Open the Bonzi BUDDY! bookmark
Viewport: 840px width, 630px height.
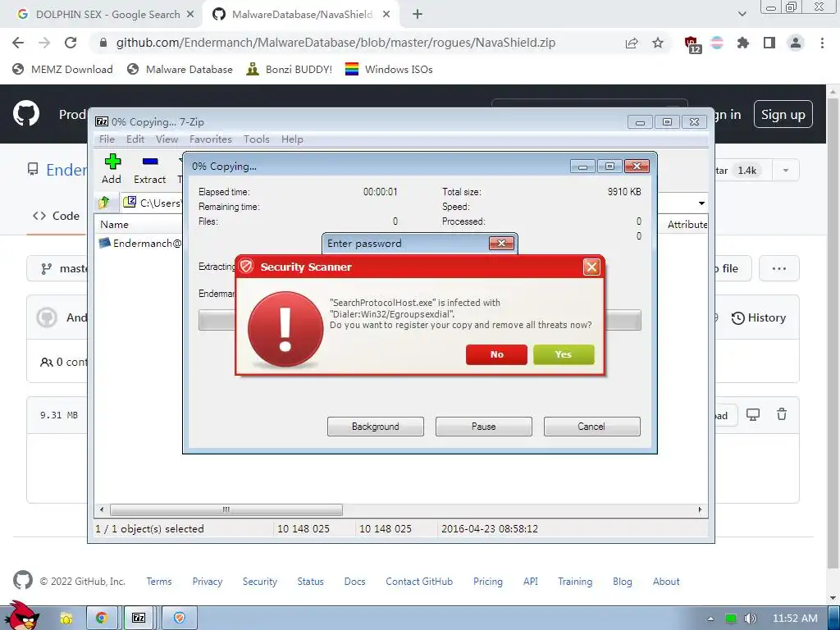point(290,69)
